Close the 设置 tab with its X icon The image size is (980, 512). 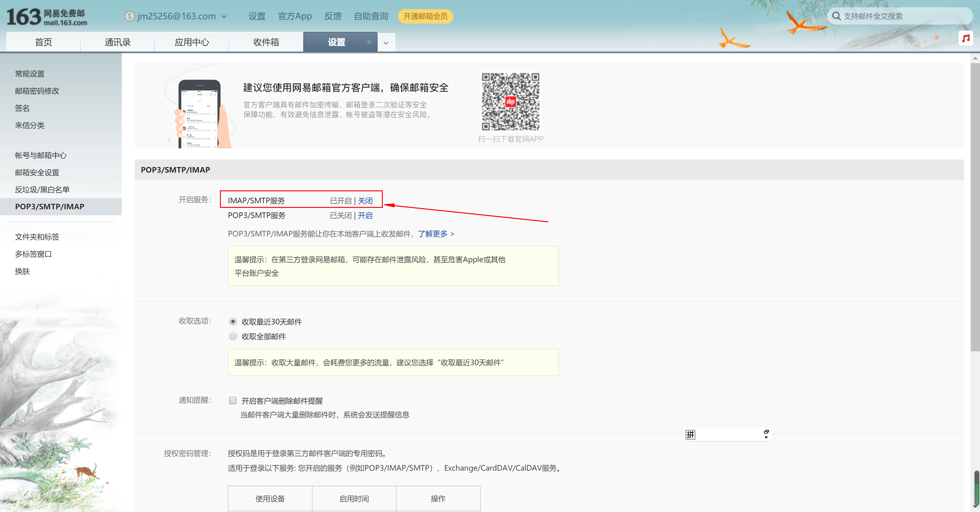click(x=369, y=42)
